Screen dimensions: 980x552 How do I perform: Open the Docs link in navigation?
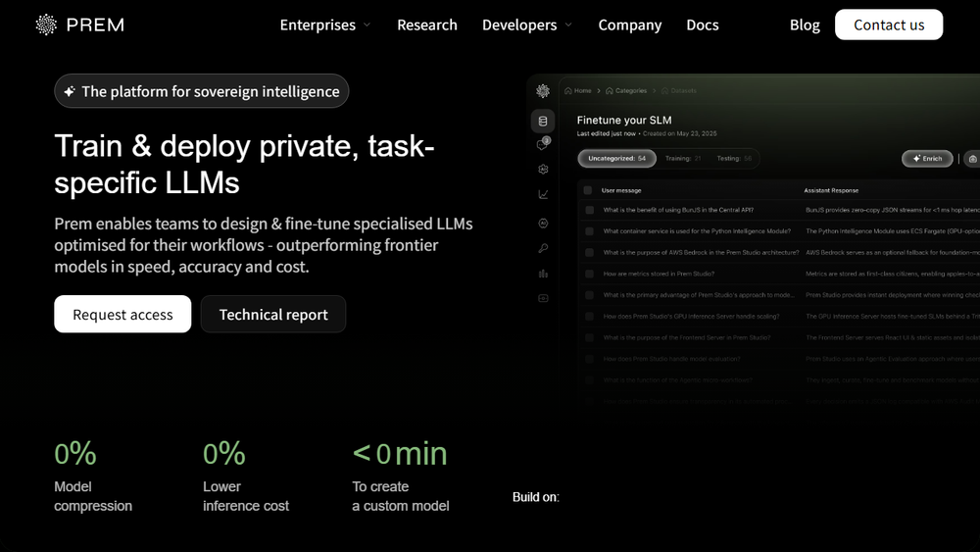pyautogui.click(x=703, y=25)
